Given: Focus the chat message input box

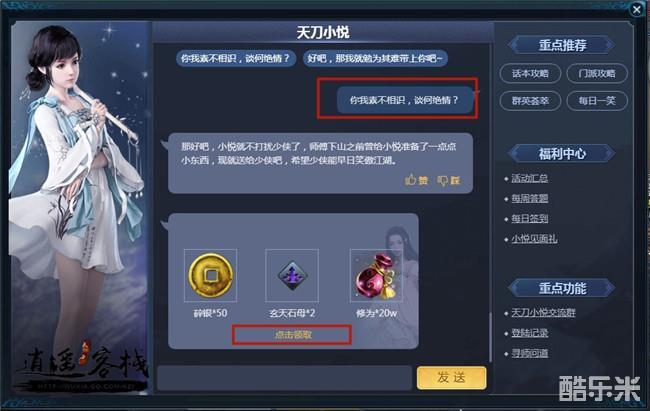Looking at the screenshot, I should (x=284, y=377).
